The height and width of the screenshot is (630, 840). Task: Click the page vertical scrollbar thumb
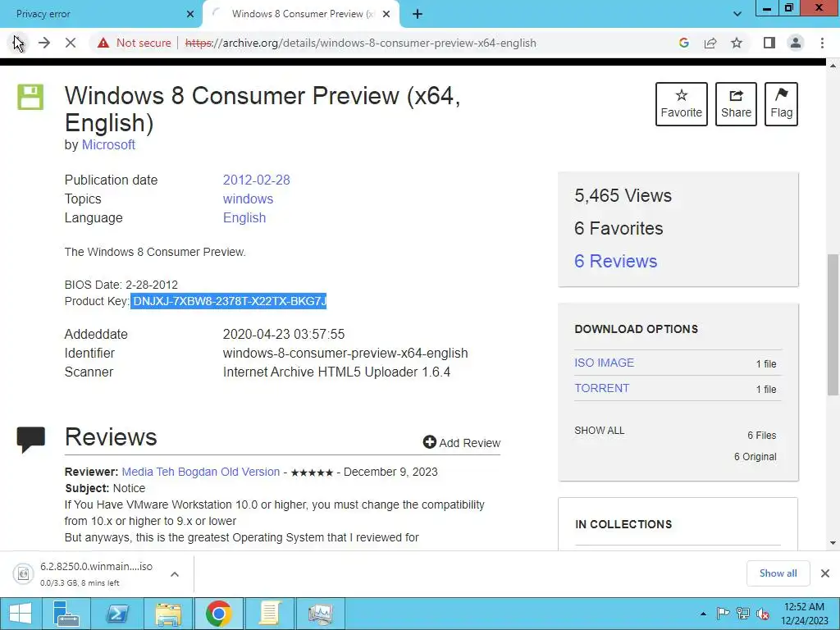tap(833, 325)
